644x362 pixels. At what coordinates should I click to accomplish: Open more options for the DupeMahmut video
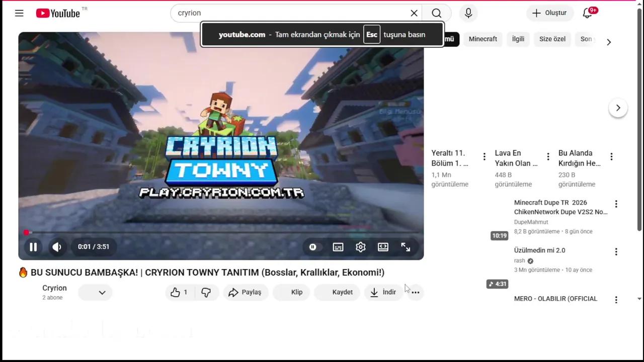(616, 204)
